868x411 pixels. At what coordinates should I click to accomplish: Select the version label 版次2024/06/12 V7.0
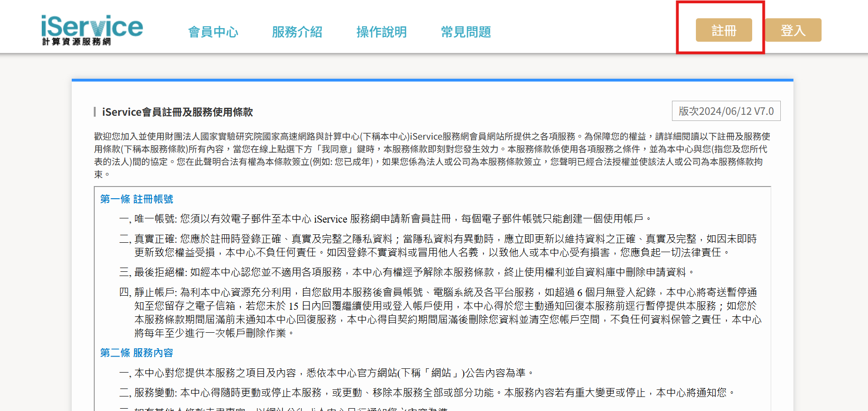coord(726,111)
